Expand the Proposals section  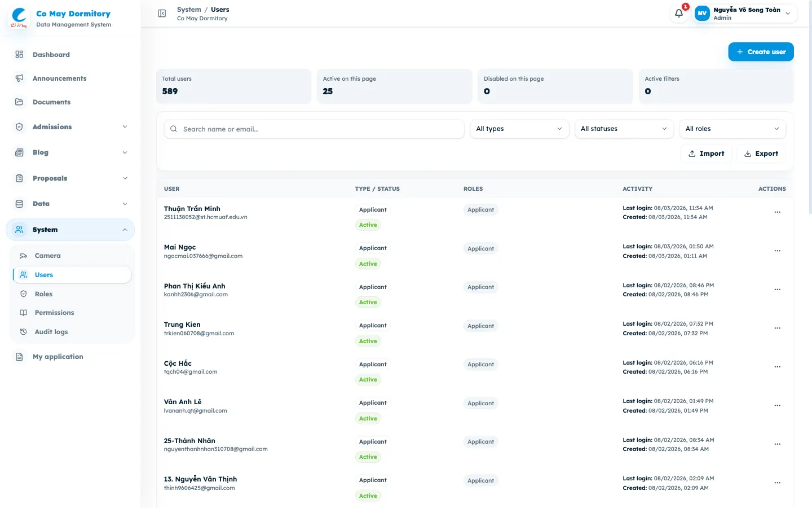pos(70,178)
